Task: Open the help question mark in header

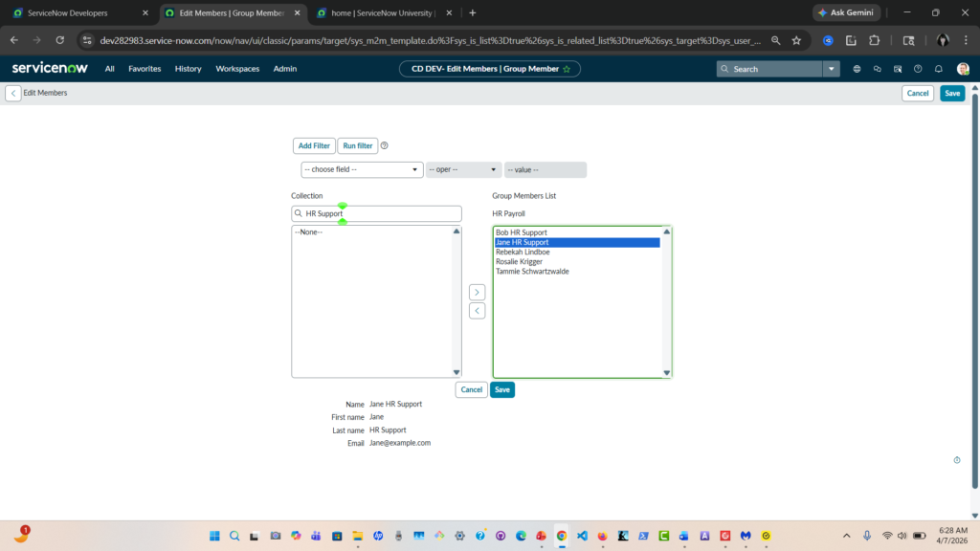Action: 918,69
